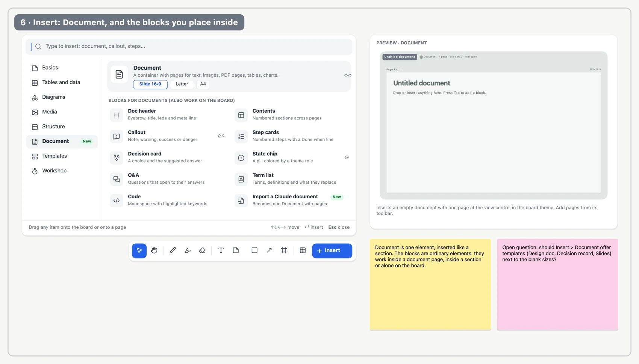The image size is (639, 364).
Task: Insert a Callout block
Action: [168, 136]
